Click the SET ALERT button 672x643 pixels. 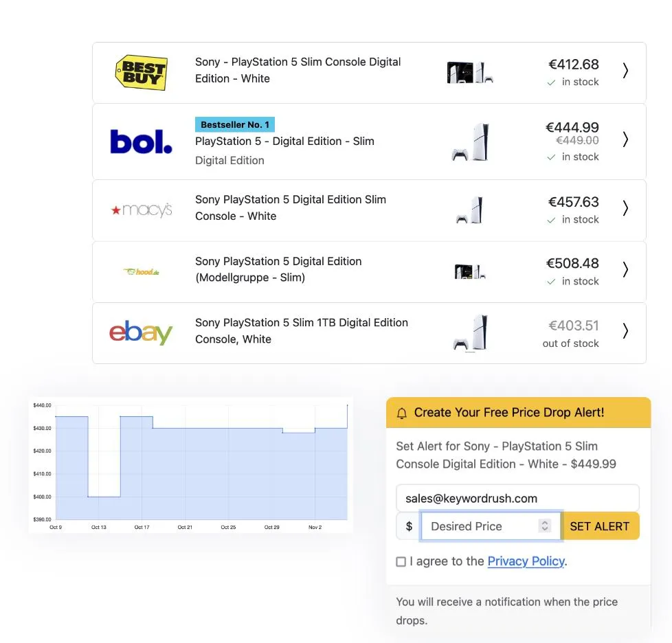(600, 526)
